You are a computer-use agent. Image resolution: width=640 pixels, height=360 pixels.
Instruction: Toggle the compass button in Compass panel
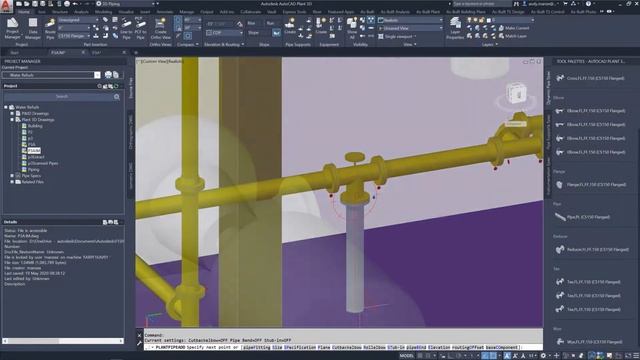click(187, 36)
